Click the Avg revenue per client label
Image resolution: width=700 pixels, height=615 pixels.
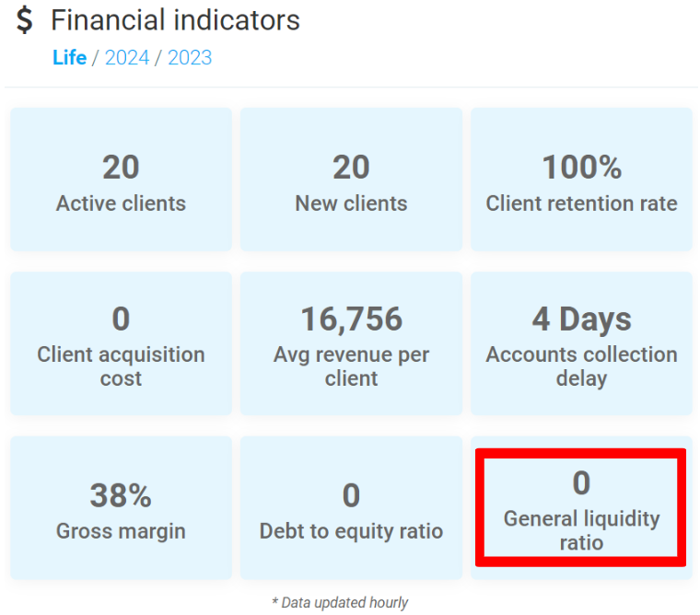point(351,366)
